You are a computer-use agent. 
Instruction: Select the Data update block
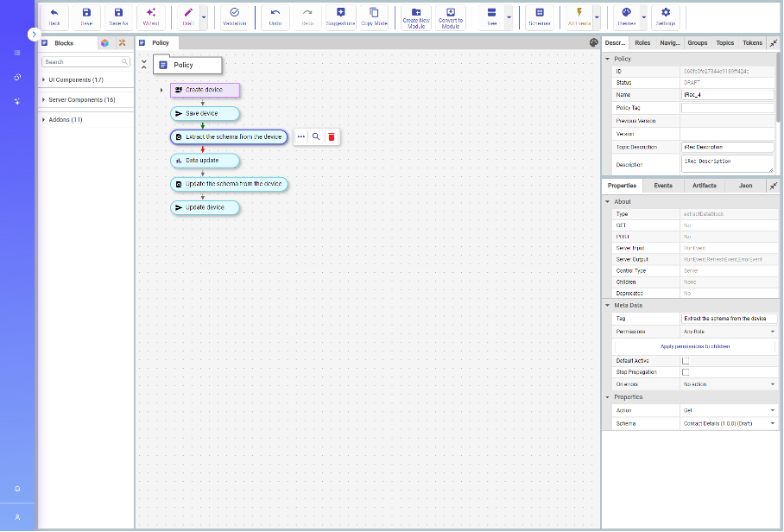pos(202,161)
